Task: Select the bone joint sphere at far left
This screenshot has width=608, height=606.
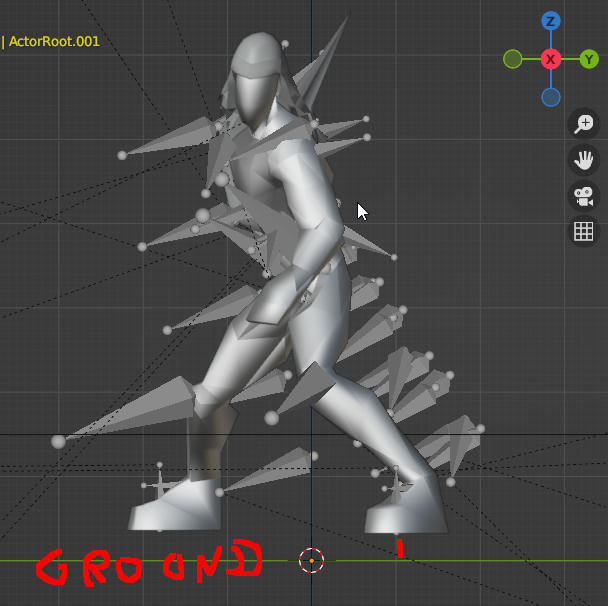Action: [58, 441]
